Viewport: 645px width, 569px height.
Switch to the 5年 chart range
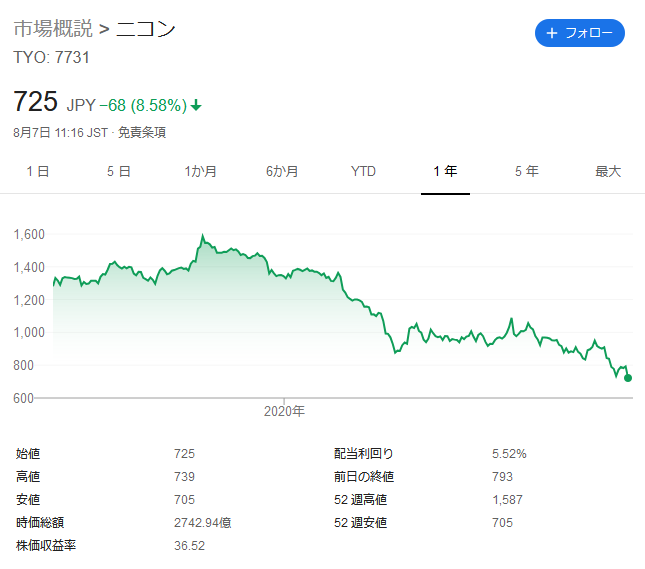(526, 172)
